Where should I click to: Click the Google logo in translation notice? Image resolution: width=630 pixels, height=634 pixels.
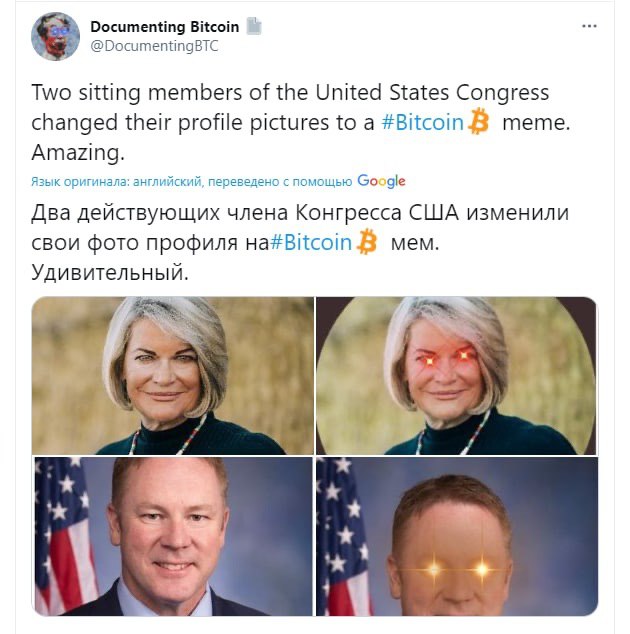(x=381, y=181)
